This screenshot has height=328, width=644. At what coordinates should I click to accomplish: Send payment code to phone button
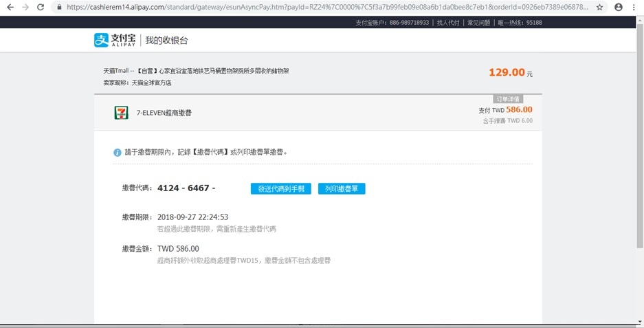[281, 188]
